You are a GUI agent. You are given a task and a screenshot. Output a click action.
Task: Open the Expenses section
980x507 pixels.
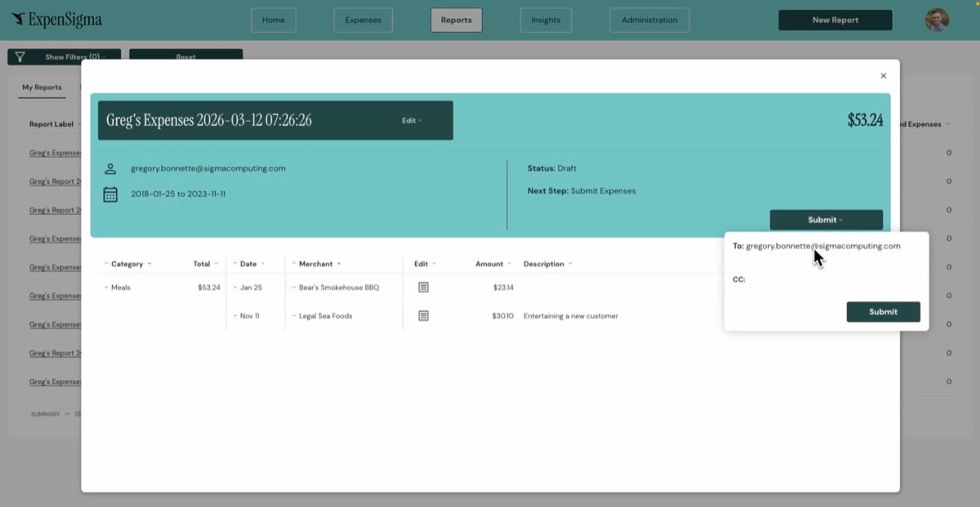363,20
